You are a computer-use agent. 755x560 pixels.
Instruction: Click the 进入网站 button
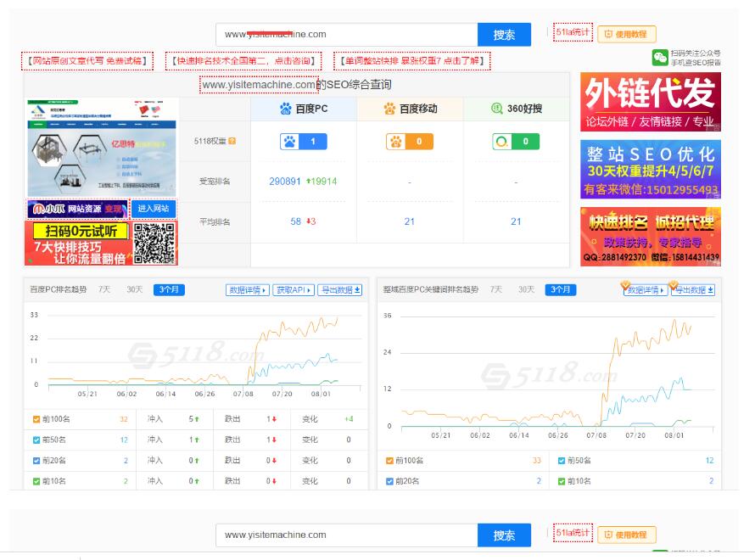point(154,209)
